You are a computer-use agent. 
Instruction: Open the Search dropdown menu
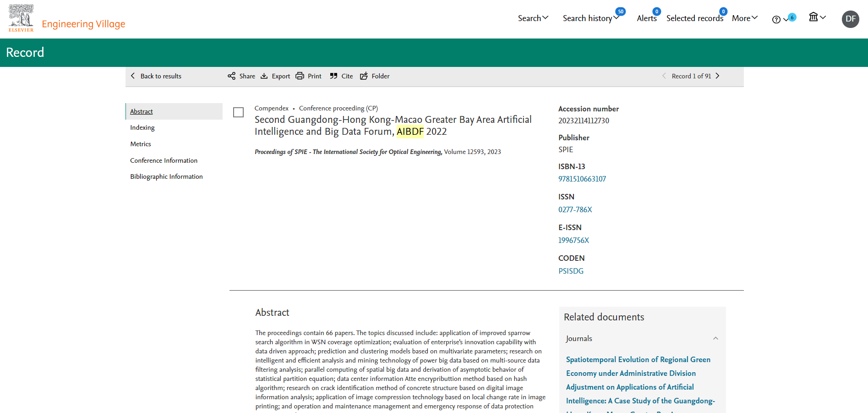[533, 18]
